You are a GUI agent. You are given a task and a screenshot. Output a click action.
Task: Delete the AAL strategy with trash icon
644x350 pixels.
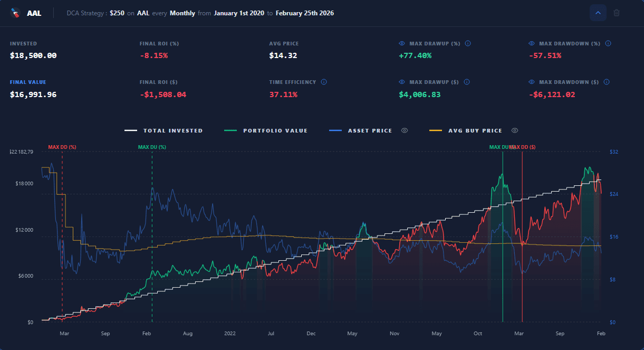point(617,13)
